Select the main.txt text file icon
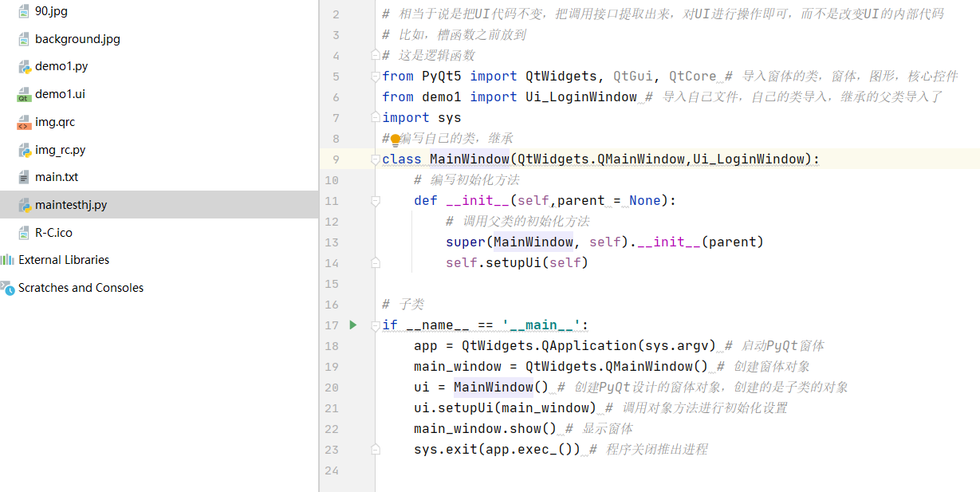This screenshot has height=492, width=980. (x=24, y=178)
